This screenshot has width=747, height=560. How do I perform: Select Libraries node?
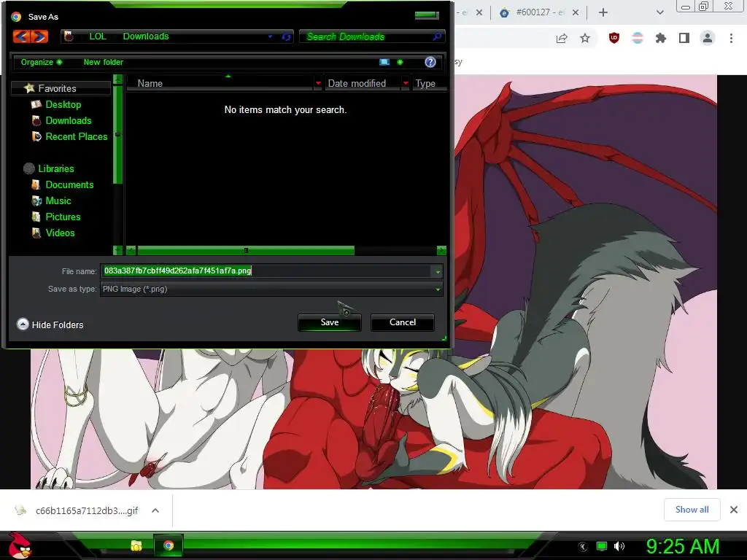click(55, 168)
